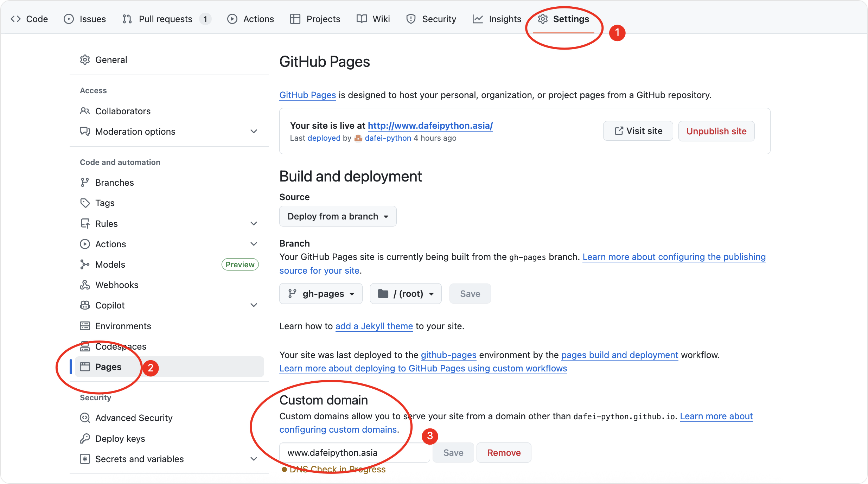Click the Copilot icon in sidebar
The width and height of the screenshot is (868, 484).
[85, 305]
